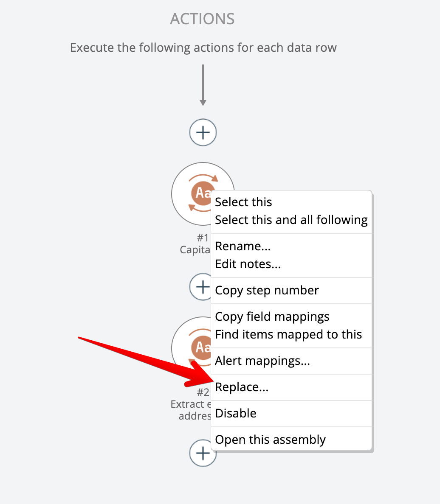Screen dimensions: 440x504
Task: Click the plus button below step #2
Action: pos(200,455)
